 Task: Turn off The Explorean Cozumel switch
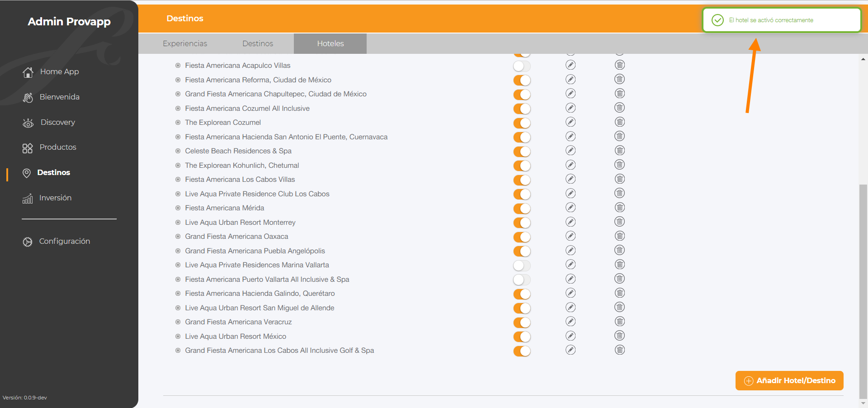[x=522, y=123]
